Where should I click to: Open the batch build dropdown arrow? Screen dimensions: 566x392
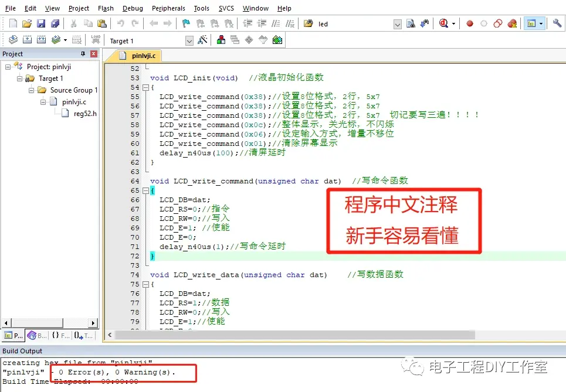coord(65,40)
